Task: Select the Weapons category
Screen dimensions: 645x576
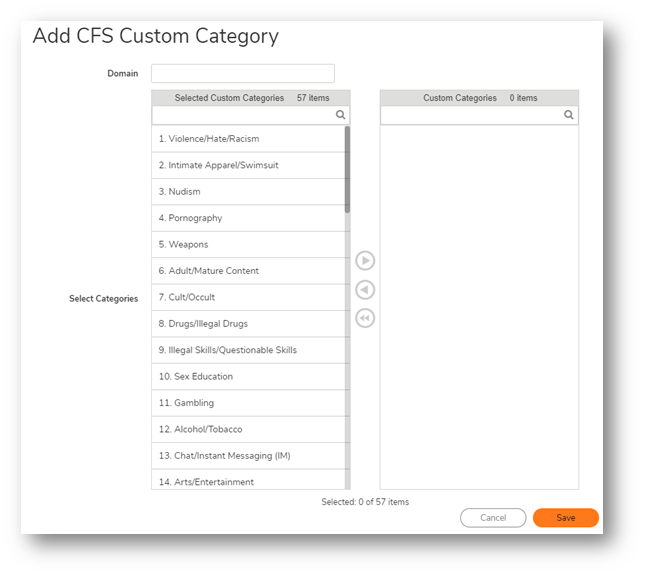Action: coord(248,244)
